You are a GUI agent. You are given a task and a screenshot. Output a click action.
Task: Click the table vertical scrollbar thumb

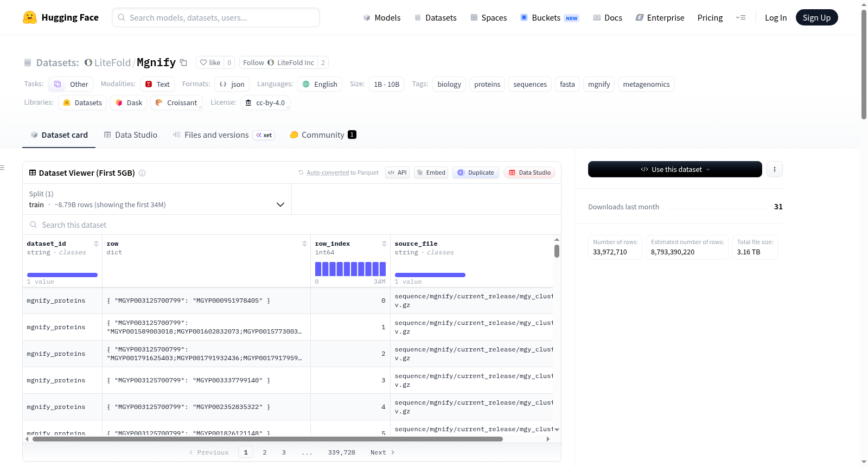pyautogui.click(x=557, y=251)
